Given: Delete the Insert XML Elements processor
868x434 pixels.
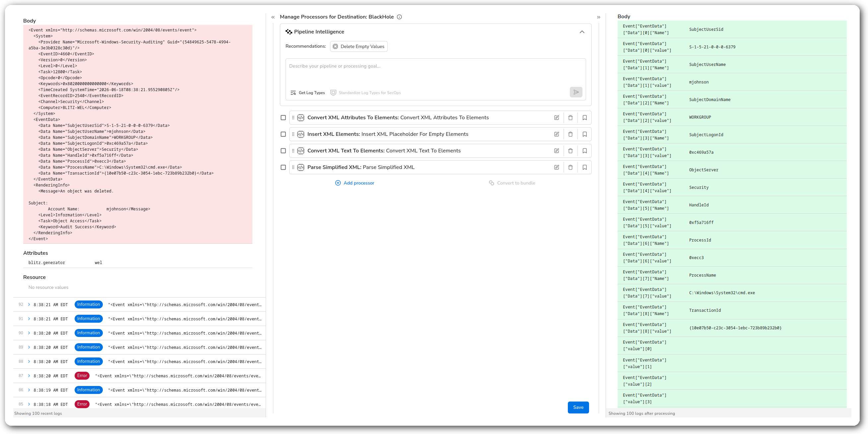Looking at the screenshot, I should 570,134.
